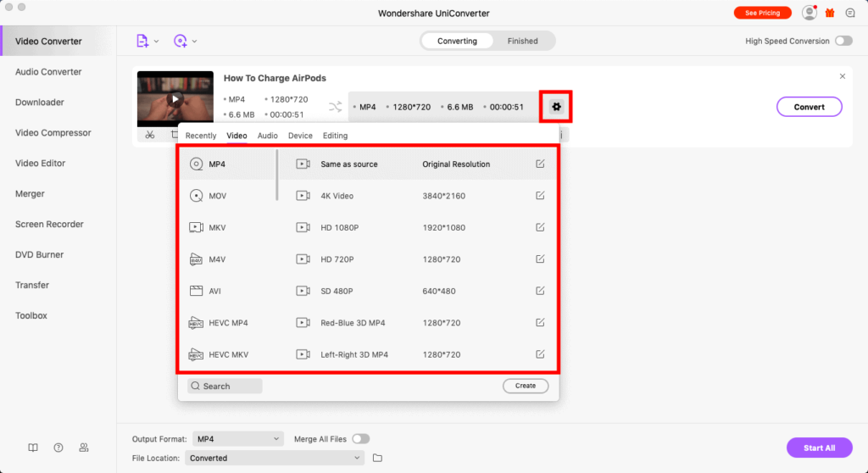Image resolution: width=868 pixels, height=473 pixels.
Task: Edit the HD 720P preset
Action: pyautogui.click(x=540, y=259)
